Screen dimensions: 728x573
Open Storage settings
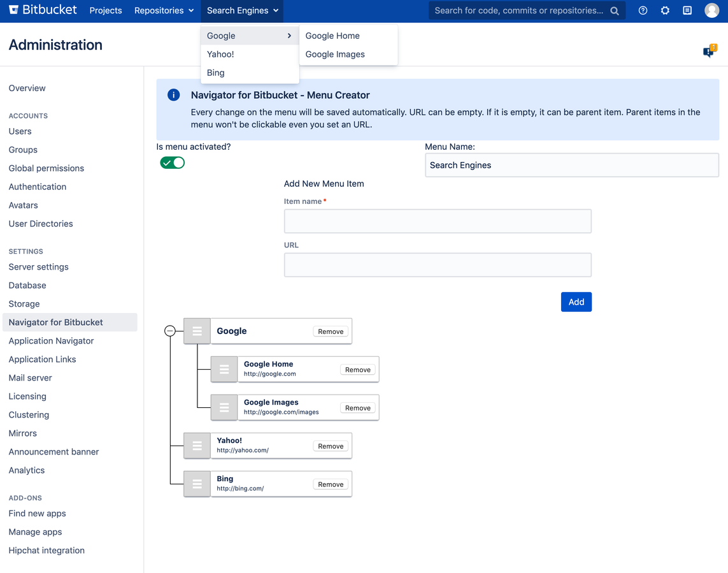(24, 304)
